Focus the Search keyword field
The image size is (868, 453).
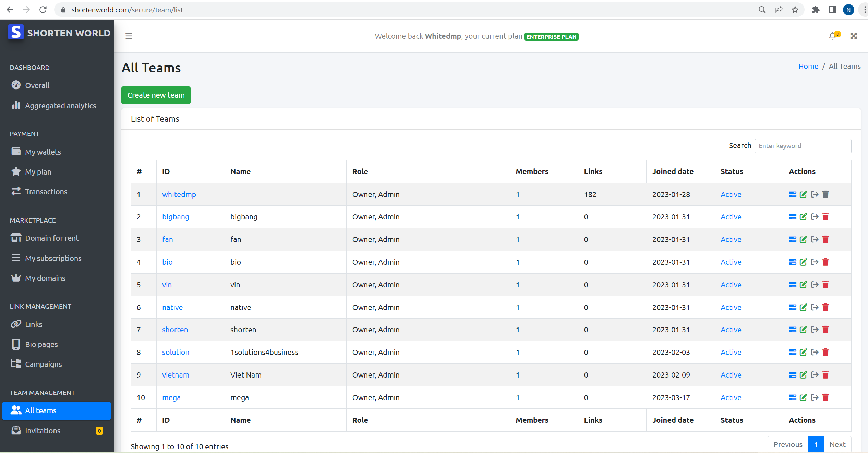coord(803,146)
